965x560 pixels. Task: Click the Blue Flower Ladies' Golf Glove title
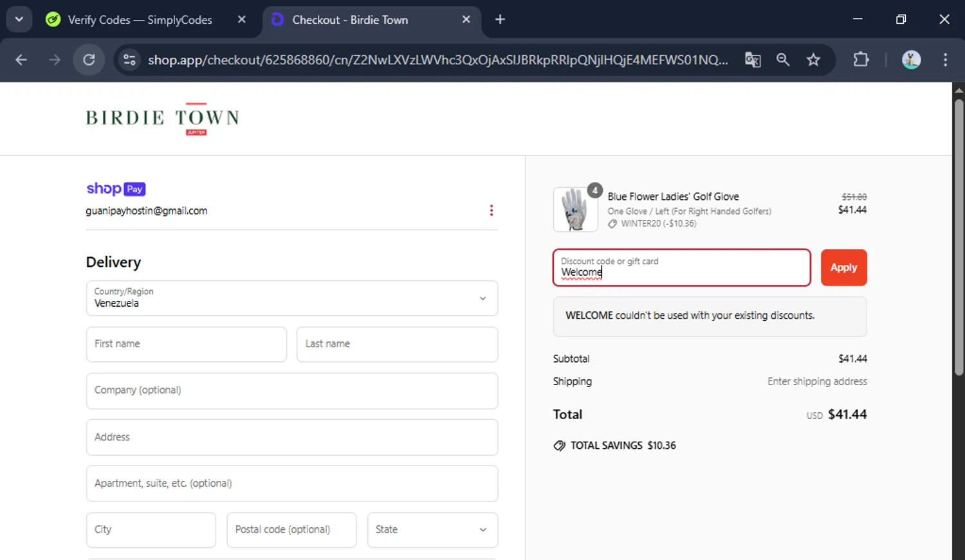[x=673, y=197]
